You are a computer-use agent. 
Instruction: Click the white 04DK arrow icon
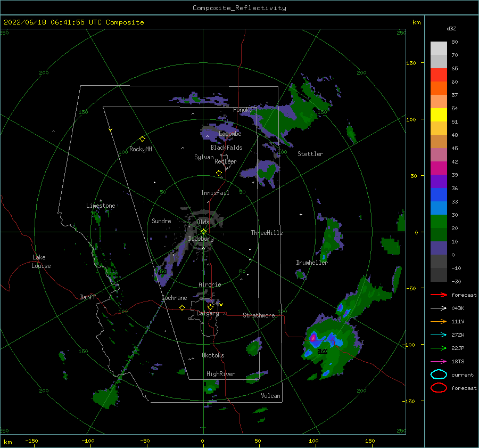pyautogui.click(x=439, y=308)
